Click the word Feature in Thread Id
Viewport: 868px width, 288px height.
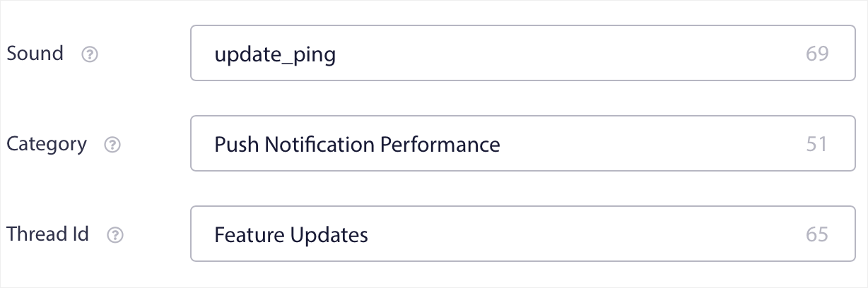(x=250, y=234)
